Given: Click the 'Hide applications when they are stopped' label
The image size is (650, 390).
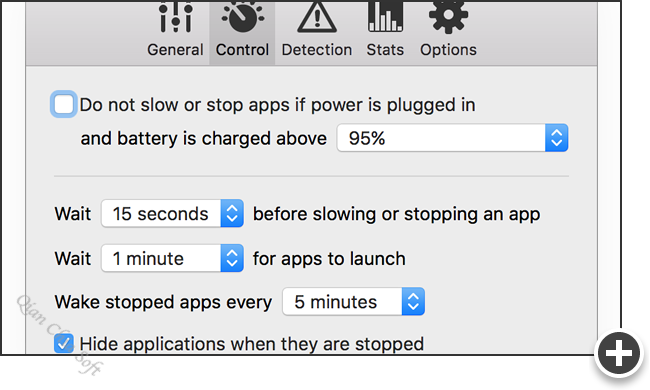Looking at the screenshot, I should [x=252, y=344].
